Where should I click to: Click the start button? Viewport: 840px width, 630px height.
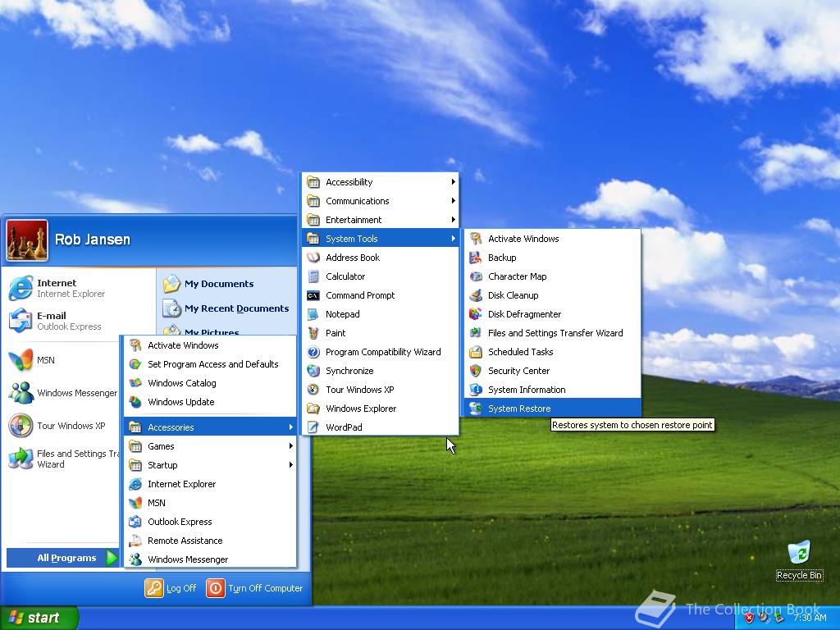click(x=39, y=618)
